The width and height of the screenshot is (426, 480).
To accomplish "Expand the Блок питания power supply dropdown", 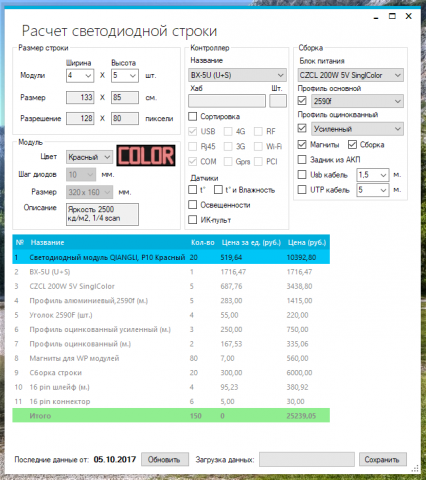I will coord(350,75).
